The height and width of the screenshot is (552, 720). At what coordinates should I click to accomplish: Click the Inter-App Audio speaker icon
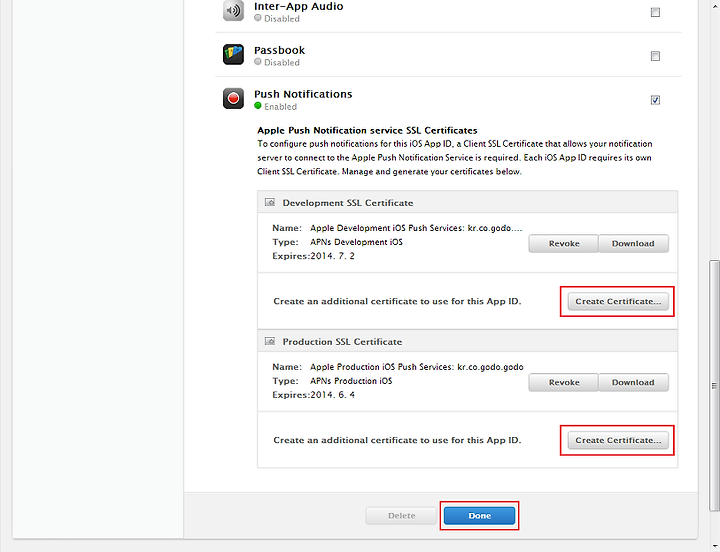(233, 10)
